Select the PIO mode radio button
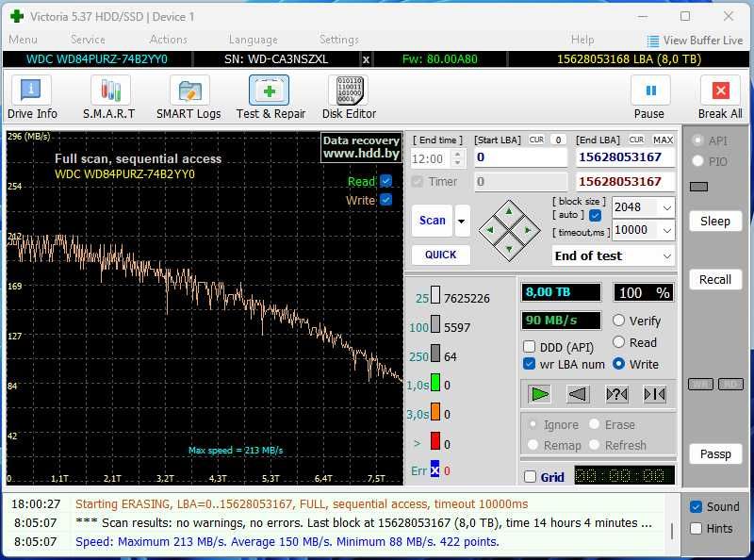The image size is (754, 560). click(697, 161)
